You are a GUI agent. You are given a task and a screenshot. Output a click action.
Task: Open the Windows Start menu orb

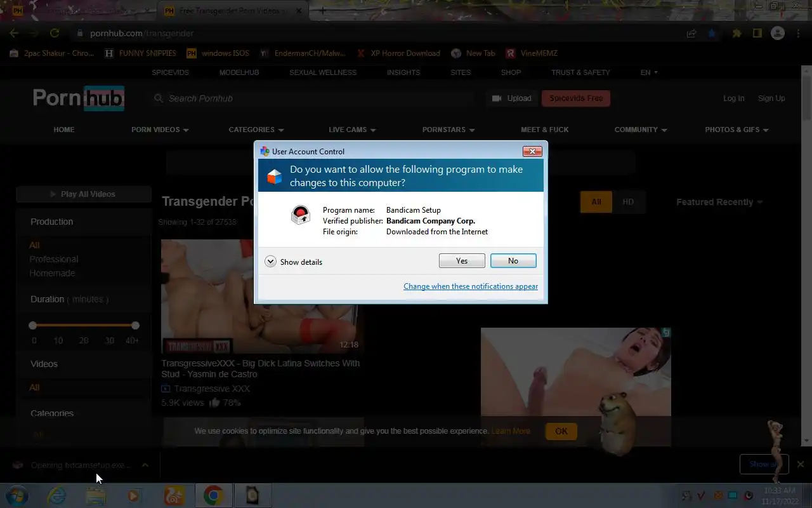pos(17,495)
